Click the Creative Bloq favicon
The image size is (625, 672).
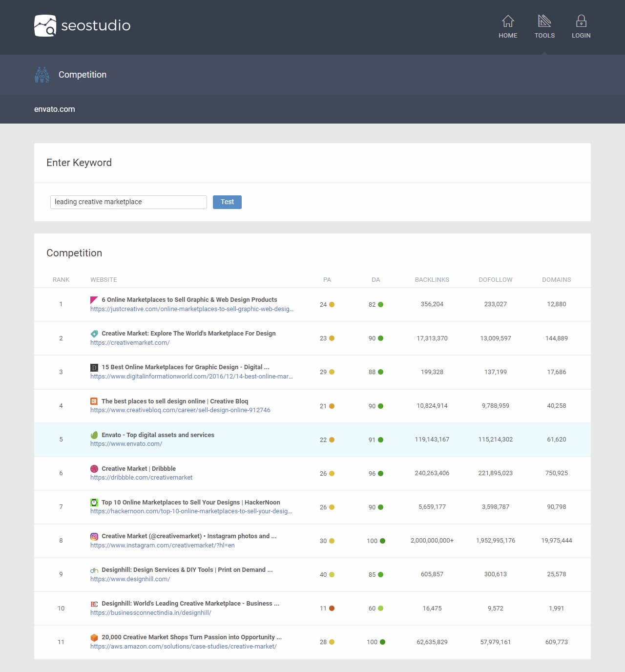94,401
